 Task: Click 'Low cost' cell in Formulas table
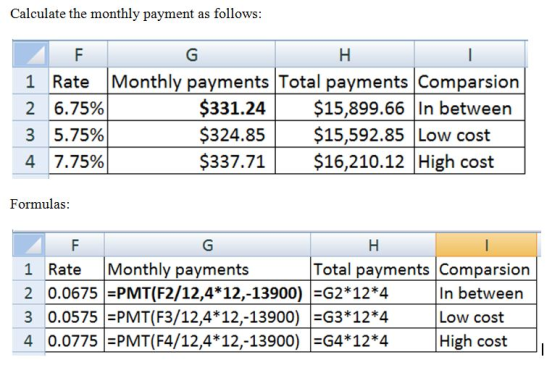[x=486, y=317]
